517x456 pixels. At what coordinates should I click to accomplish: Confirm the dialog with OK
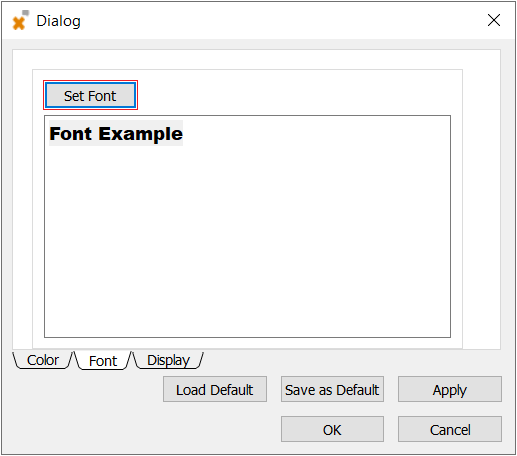tap(332, 429)
